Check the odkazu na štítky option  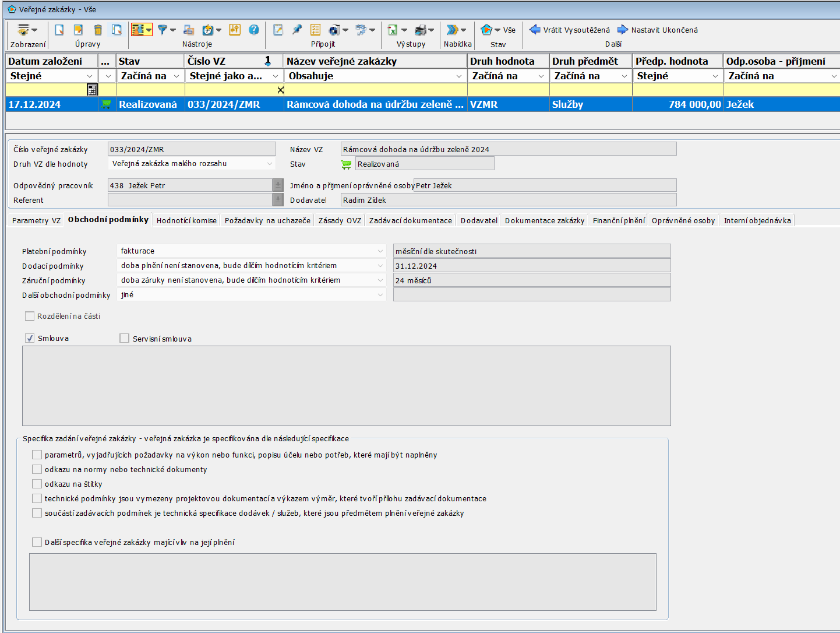coord(37,484)
